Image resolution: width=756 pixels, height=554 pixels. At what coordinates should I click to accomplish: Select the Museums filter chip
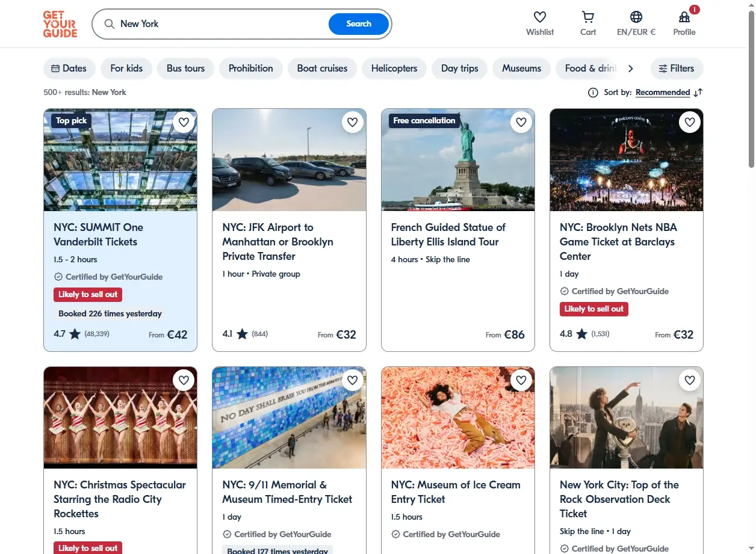tap(522, 69)
